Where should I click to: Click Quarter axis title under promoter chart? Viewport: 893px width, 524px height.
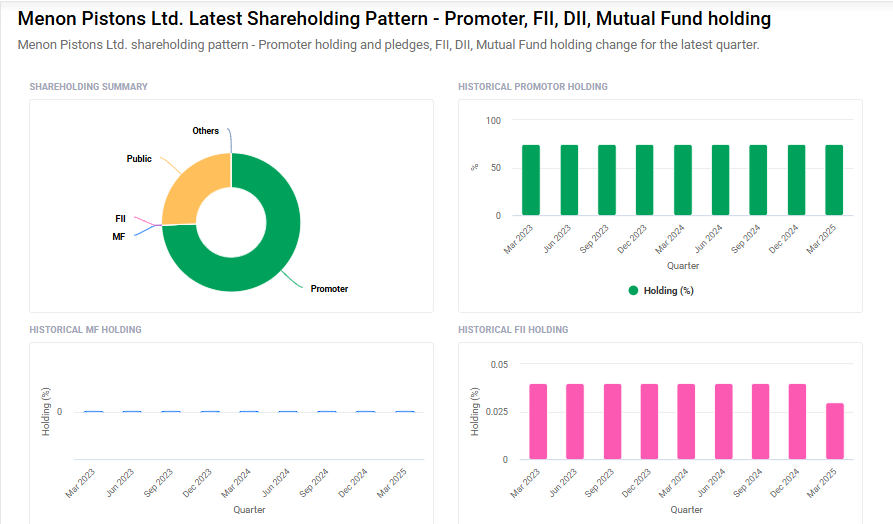point(683,266)
